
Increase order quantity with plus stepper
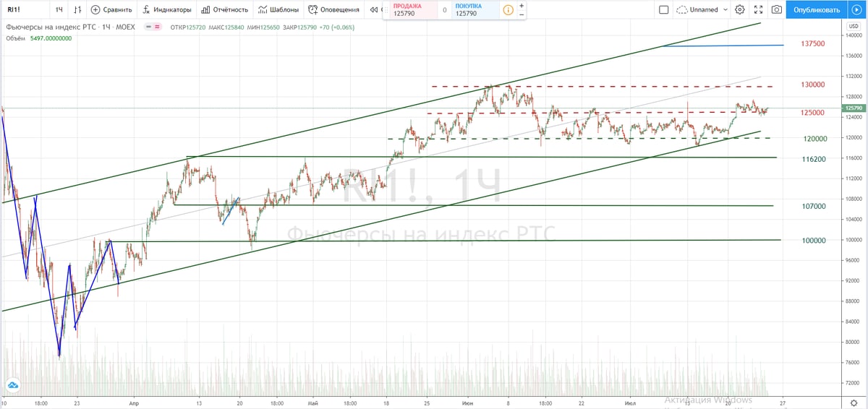[x=522, y=6]
